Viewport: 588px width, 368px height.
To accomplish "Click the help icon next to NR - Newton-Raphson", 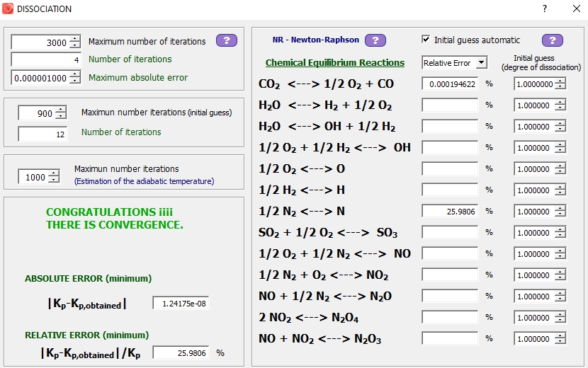I will pos(375,40).
